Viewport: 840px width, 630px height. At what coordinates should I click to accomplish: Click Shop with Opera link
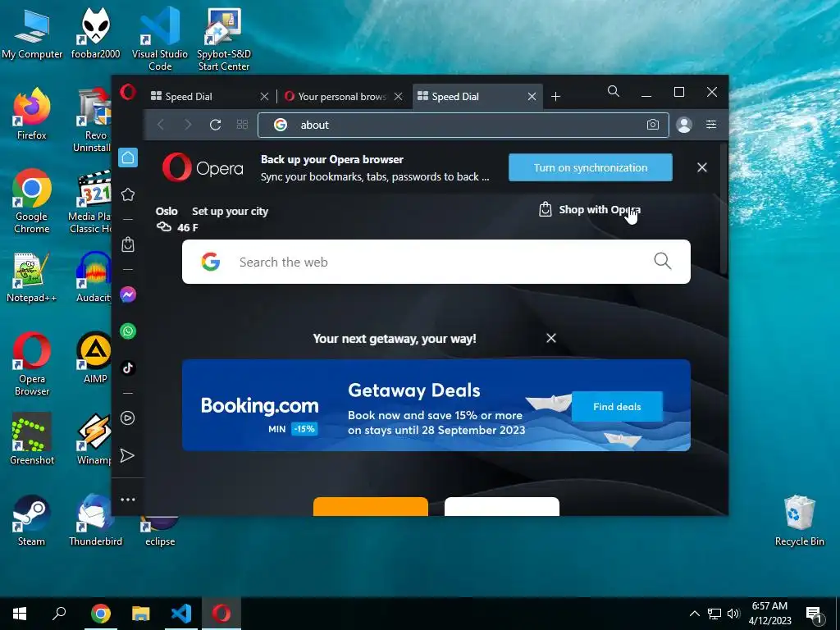pyautogui.click(x=589, y=209)
